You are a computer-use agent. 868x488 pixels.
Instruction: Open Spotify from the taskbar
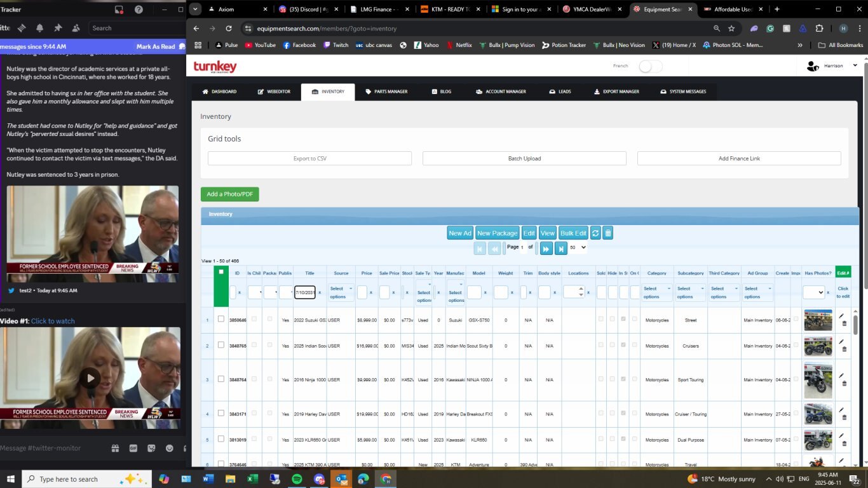(x=297, y=479)
